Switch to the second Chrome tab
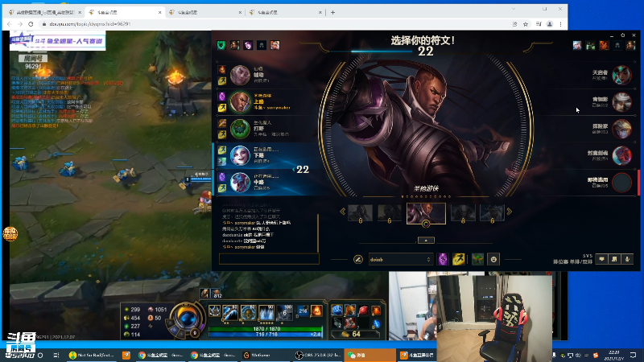The width and height of the screenshot is (644, 362). click(126, 12)
